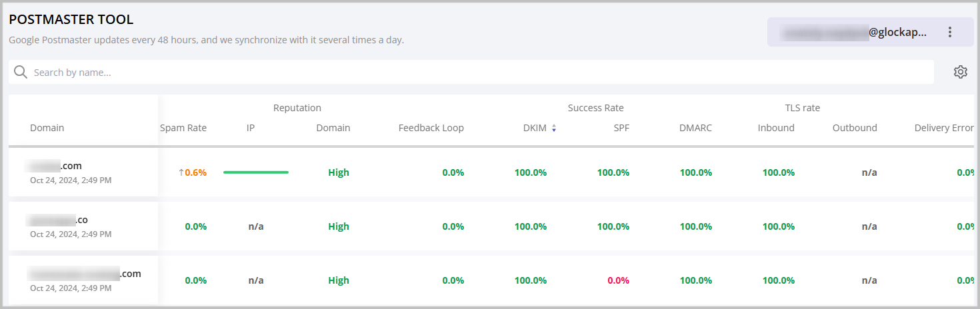
Task: Sort by the Spam Rate column header
Action: click(183, 128)
